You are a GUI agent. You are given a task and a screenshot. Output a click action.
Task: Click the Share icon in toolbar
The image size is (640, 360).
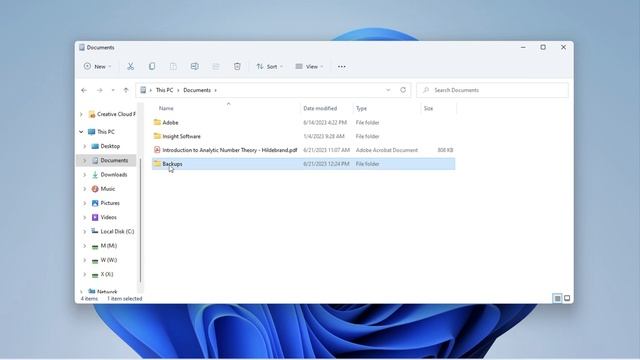click(216, 67)
